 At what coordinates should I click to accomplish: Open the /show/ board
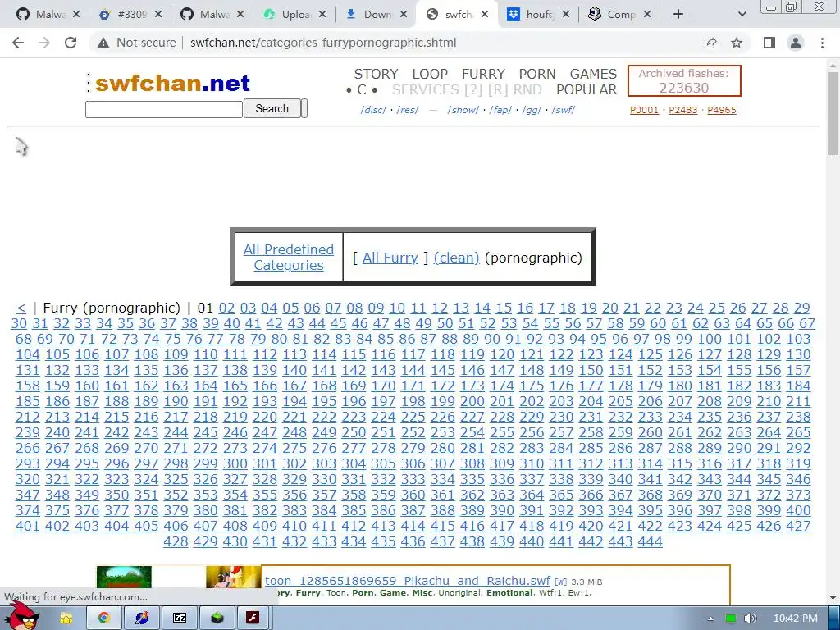coord(463,110)
